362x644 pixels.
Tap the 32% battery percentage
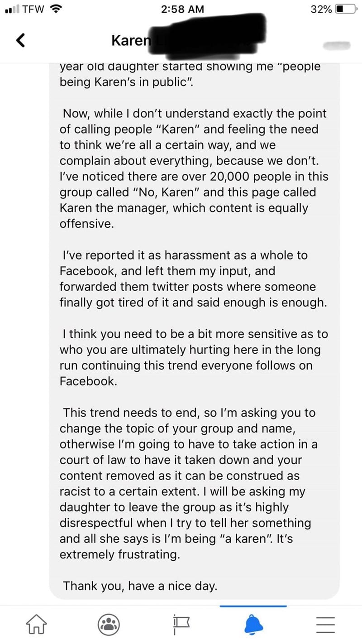point(321,9)
